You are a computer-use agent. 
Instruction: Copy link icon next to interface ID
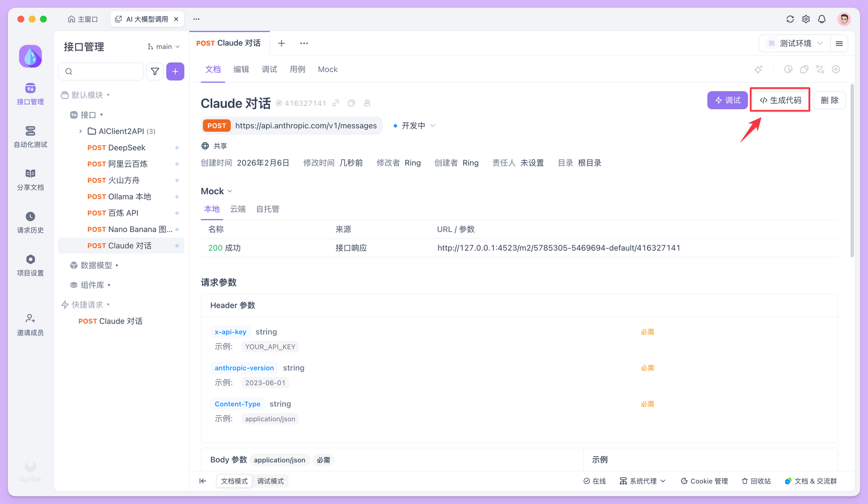coord(335,103)
